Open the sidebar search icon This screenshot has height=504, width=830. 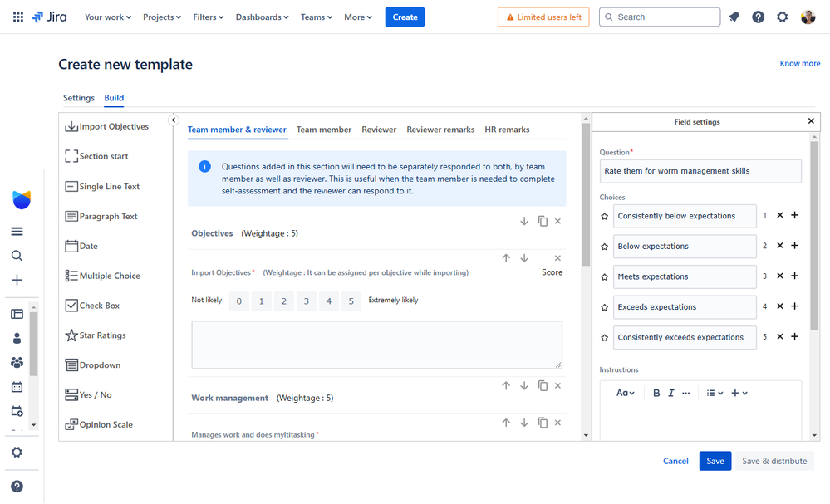(x=17, y=256)
